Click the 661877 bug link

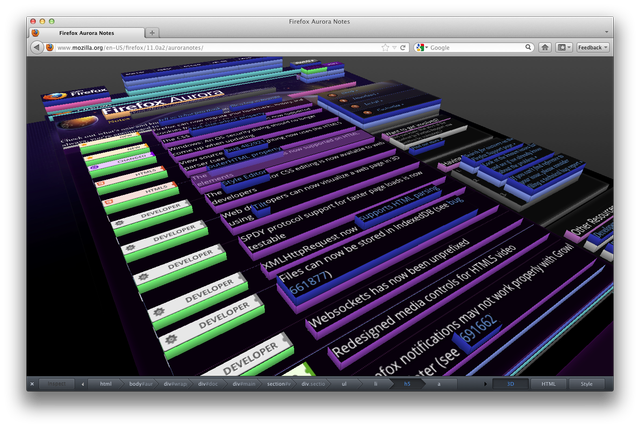[x=309, y=282]
